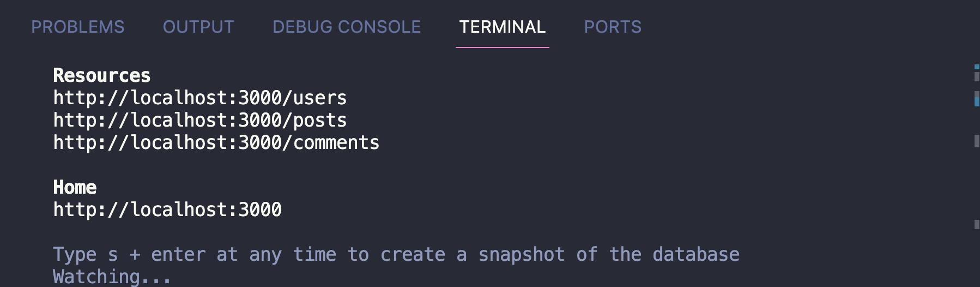Open the PORTS tab

tap(613, 27)
